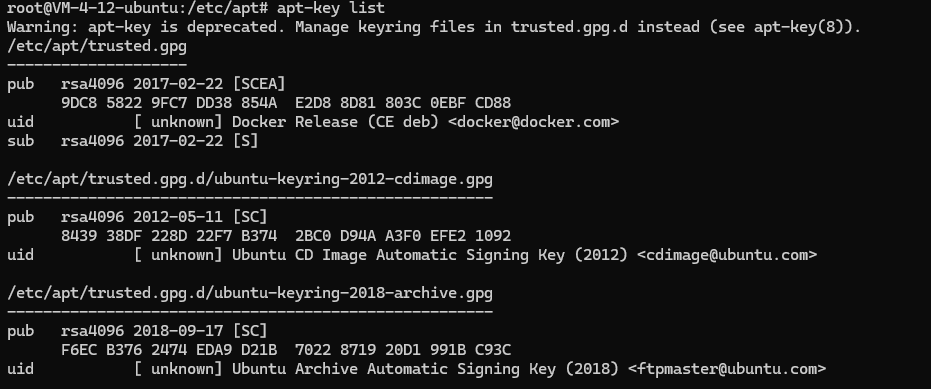
Task: Click the 'apt-key list' command text
Action: (331, 8)
